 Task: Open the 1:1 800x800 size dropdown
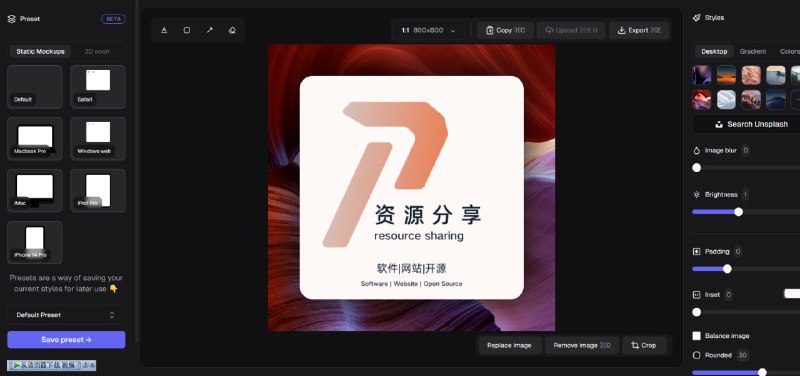(428, 30)
